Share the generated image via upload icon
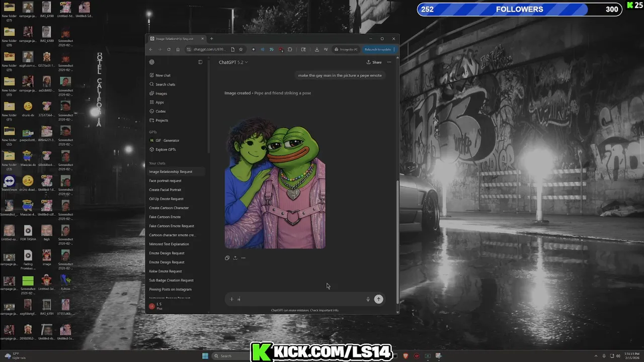 (235, 258)
